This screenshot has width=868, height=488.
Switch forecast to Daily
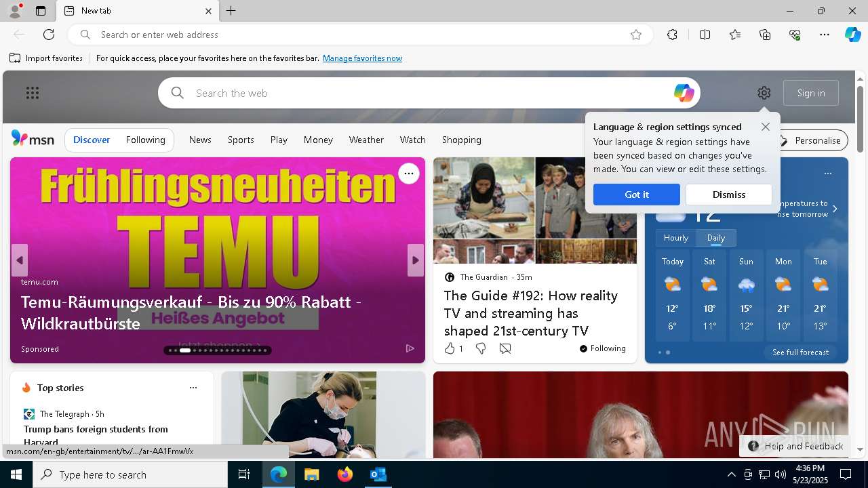[716, 238]
